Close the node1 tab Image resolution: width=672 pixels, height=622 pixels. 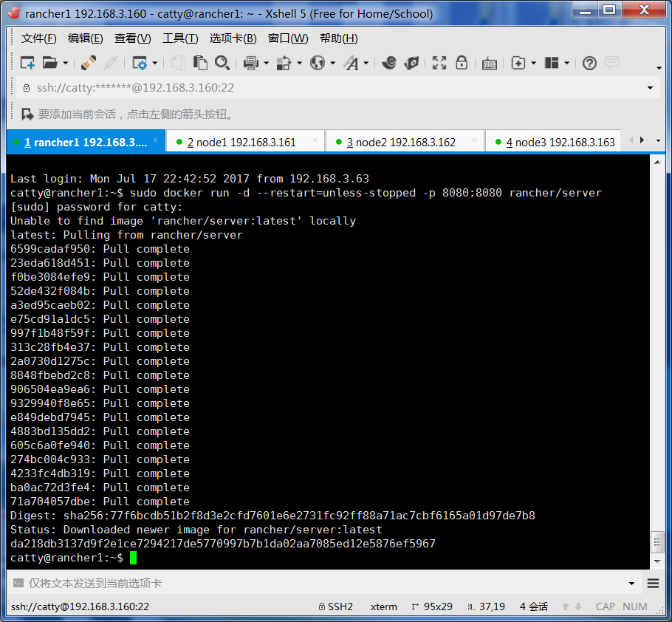click(315, 140)
